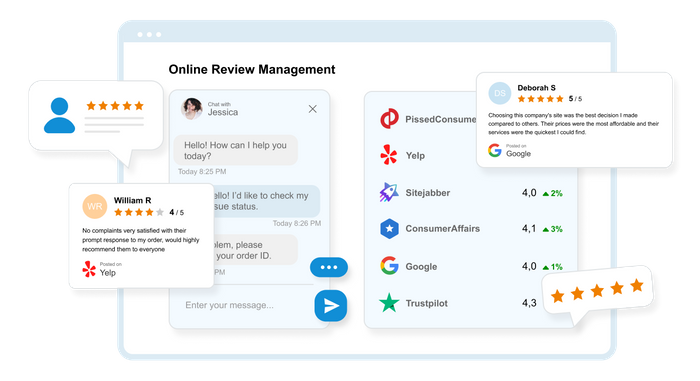Image resolution: width=700 pixels, height=381 pixels.
Task: Click the Sitejabber 4,0 rating value
Action: click(x=529, y=193)
